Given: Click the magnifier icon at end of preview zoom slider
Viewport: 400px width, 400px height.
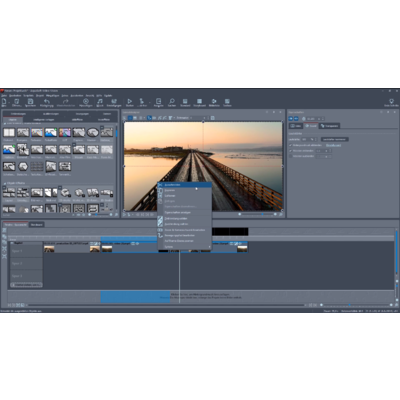Looking at the screenshot, I should [280, 214].
